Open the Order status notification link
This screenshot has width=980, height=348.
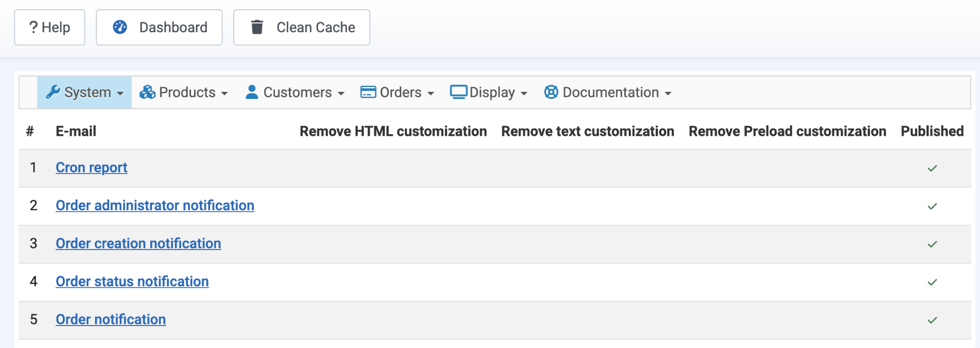point(132,281)
